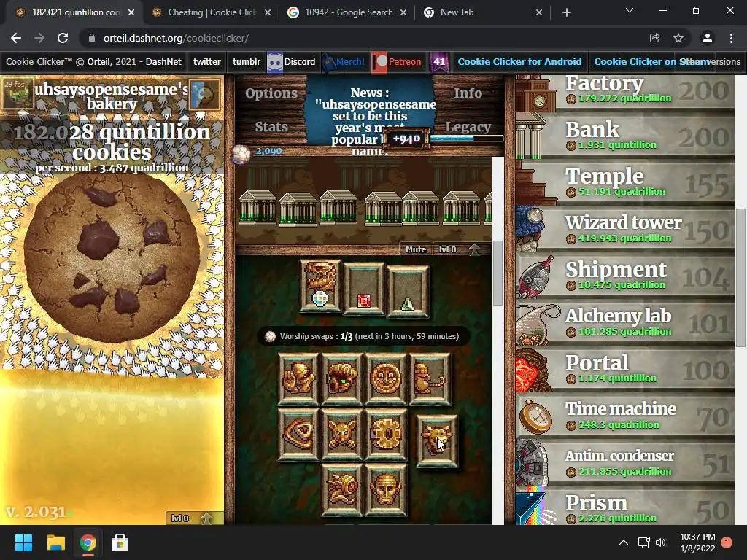The width and height of the screenshot is (747, 560).
Task: Click the share page icon in address bar
Action: (654, 38)
